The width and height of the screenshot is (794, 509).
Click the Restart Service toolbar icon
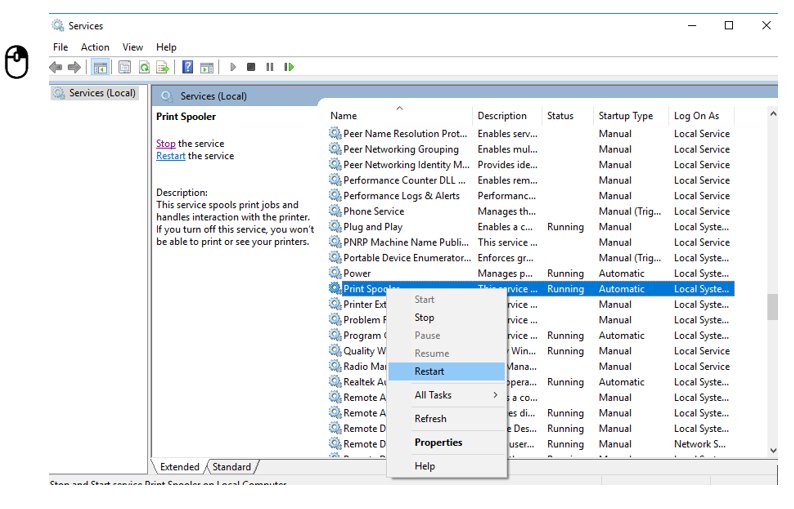click(x=289, y=67)
